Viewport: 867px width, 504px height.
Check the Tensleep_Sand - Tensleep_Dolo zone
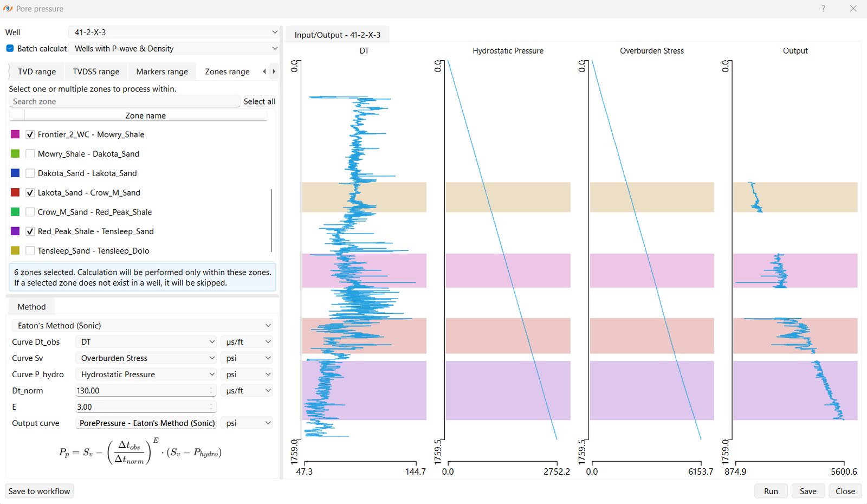click(x=30, y=251)
